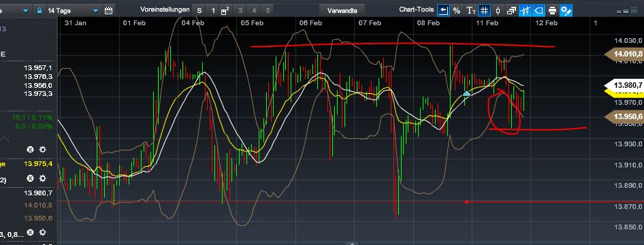Click the candlestick-with-line indicator icon
Screen dimensions: 644x245
click(526, 11)
